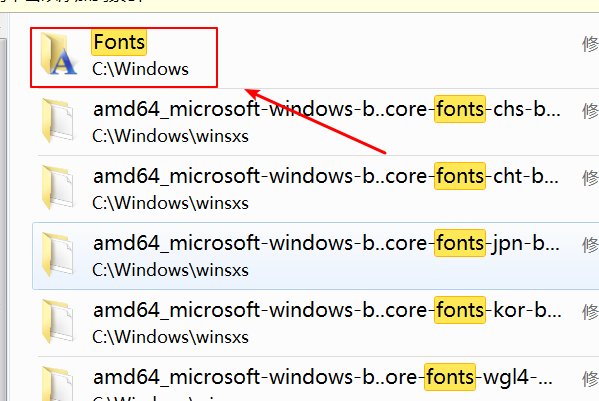Select the amd64 core-fonts-jpn result name
This screenshot has width=599, height=401.
[x=327, y=243]
